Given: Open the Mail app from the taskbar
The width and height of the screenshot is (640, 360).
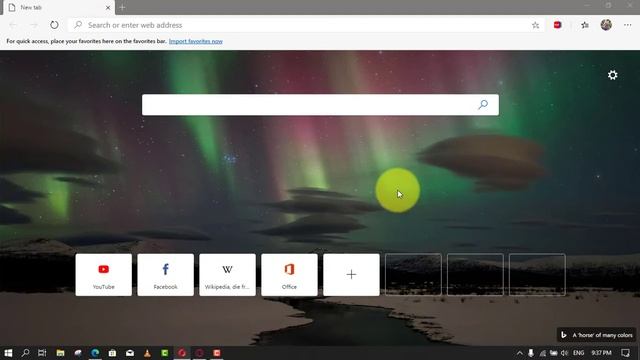Looking at the screenshot, I should (x=130, y=353).
